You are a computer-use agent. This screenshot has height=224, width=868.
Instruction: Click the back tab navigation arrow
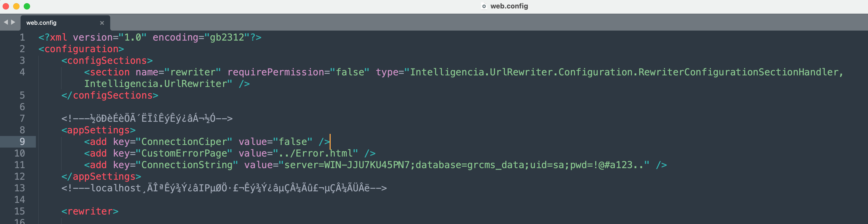click(x=6, y=22)
